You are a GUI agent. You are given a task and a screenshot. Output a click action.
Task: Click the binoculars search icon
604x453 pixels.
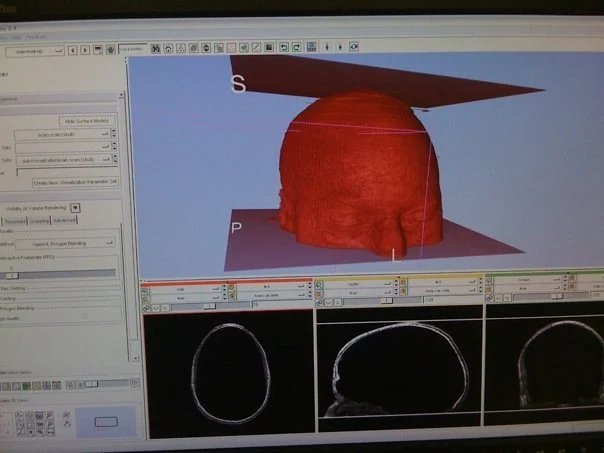pyautogui.click(x=156, y=49)
